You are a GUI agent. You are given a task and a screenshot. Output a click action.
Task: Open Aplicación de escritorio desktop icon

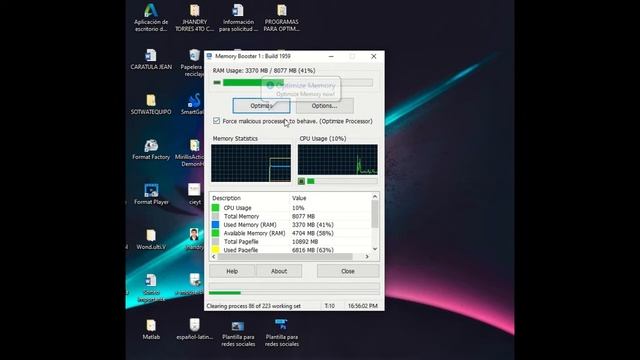(151, 18)
